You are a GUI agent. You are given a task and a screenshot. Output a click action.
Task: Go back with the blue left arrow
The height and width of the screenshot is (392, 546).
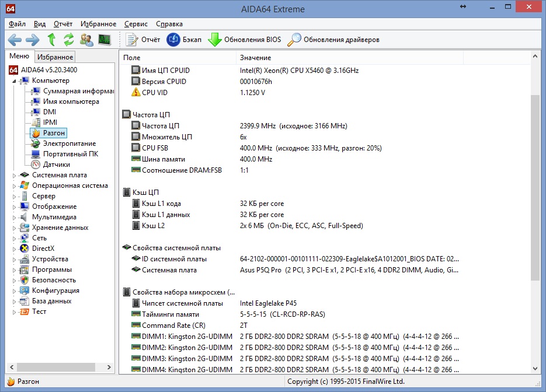click(15, 40)
